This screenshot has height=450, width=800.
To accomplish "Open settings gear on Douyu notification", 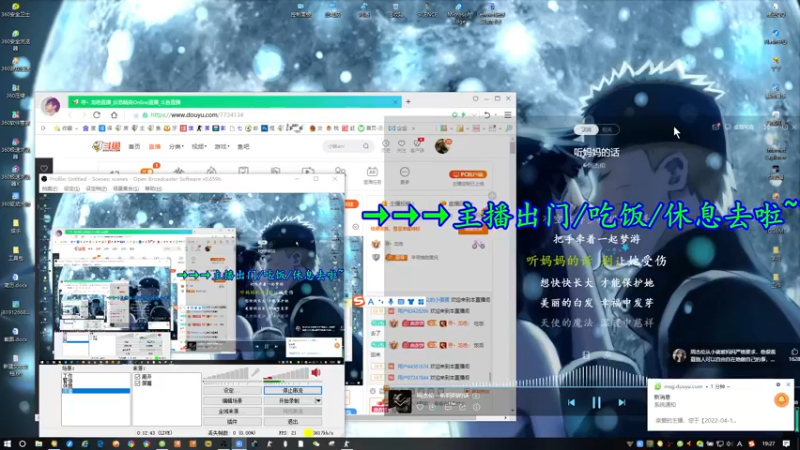I will click(778, 384).
